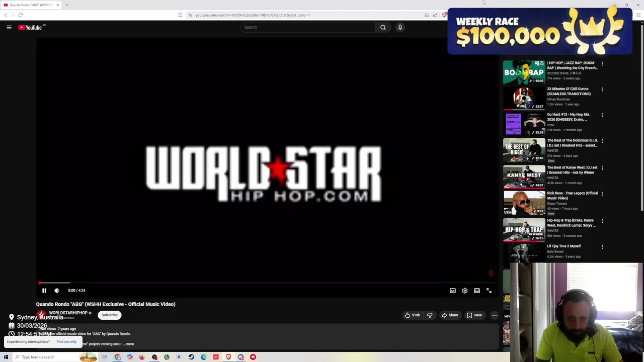Subscribe to WORLDSTARHIPHOP channel
The image size is (644, 362).
(x=109, y=315)
